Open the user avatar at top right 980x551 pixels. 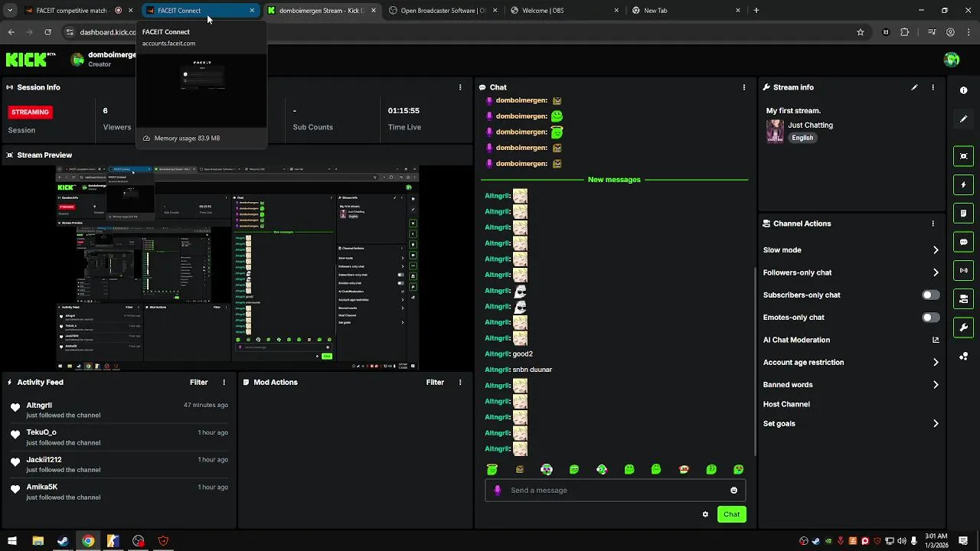tap(952, 60)
